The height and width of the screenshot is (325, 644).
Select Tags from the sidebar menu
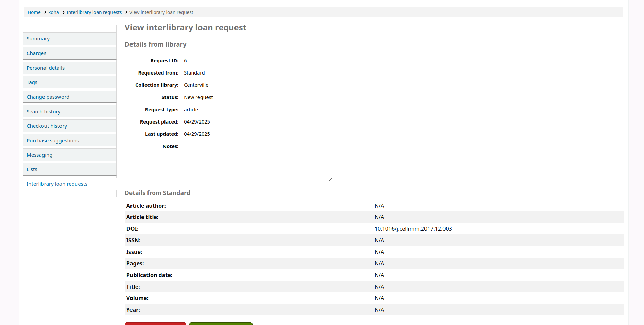(x=32, y=82)
